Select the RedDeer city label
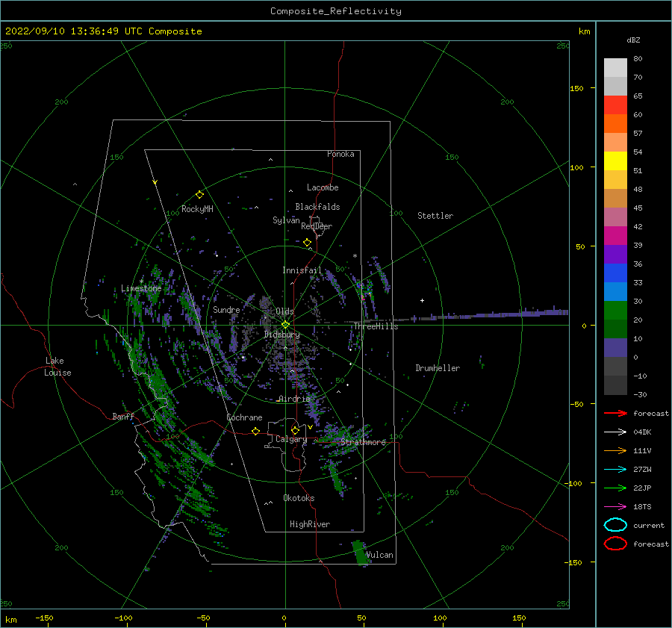 317,226
